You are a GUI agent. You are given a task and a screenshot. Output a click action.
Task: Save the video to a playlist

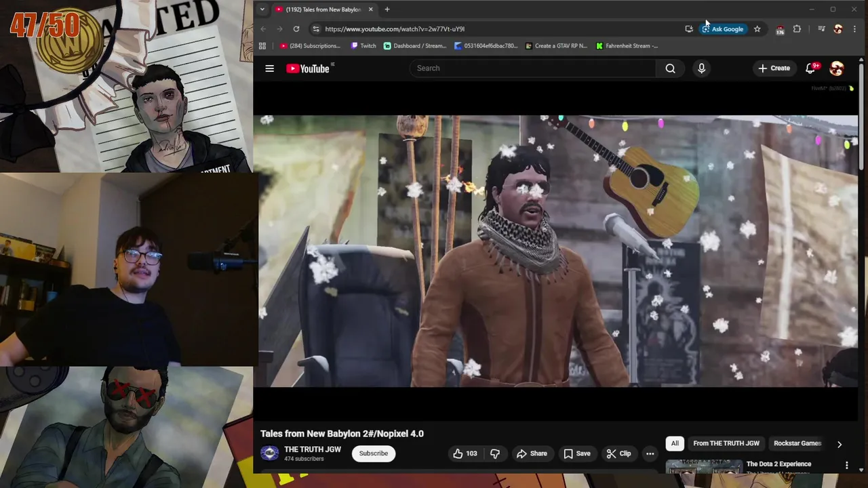pos(577,453)
